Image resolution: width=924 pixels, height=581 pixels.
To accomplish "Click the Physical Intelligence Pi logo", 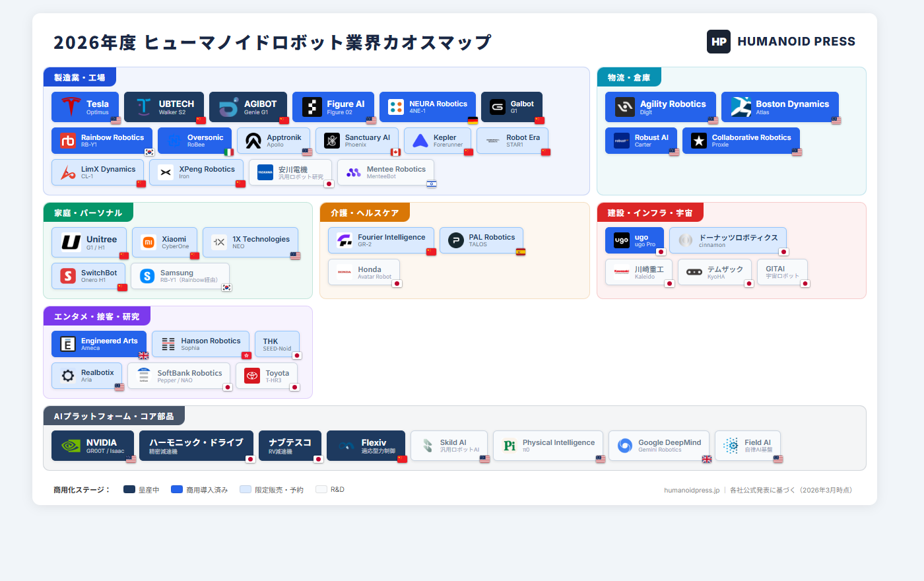I will coord(509,446).
